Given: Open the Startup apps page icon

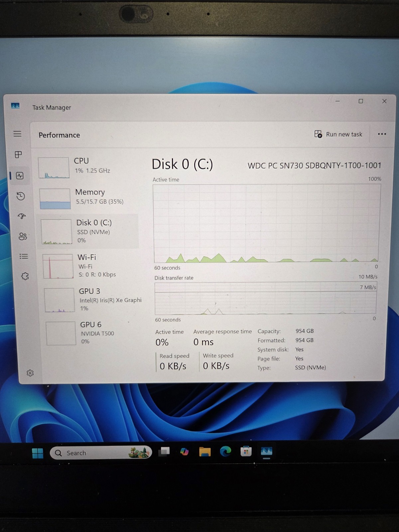Looking at the screenshot, I should [22, 216].
